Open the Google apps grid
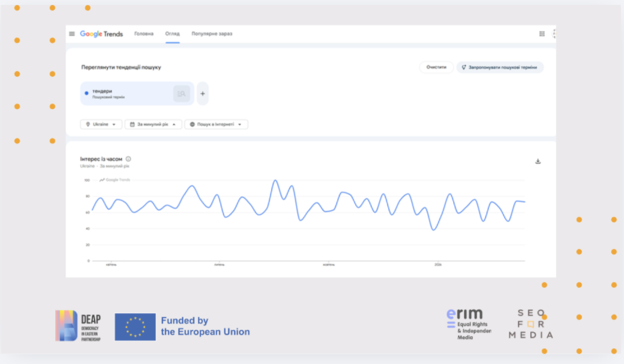The width and height of the screenshot is (624, 364). [542, 34]
